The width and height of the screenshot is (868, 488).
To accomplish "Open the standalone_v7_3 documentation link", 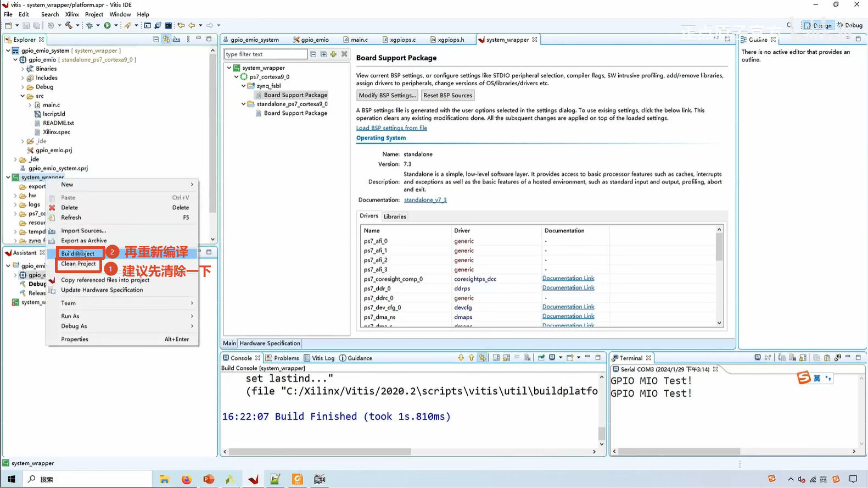I will 425,200.
